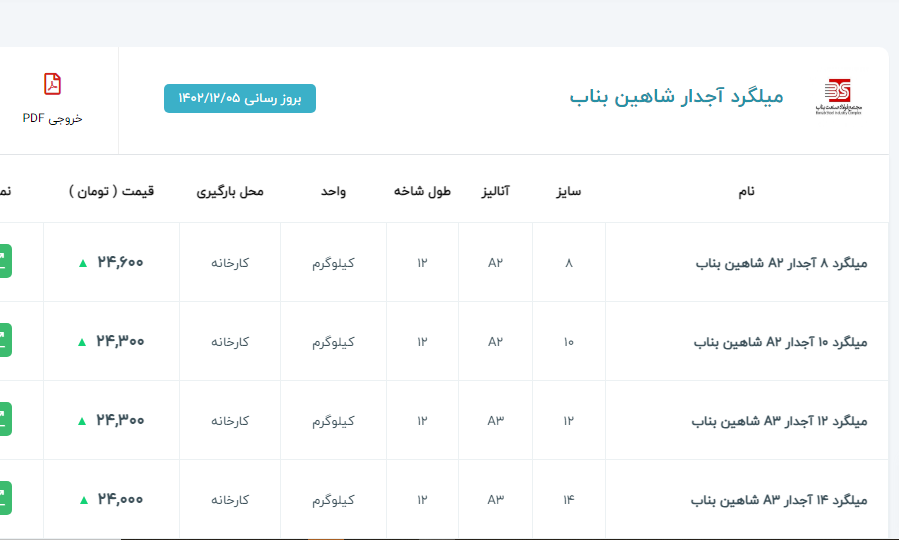Click the green button in the میلگرد ۸ row
Image resolution: width=899 pixels, height=540 pixels.
click(5, 262)
